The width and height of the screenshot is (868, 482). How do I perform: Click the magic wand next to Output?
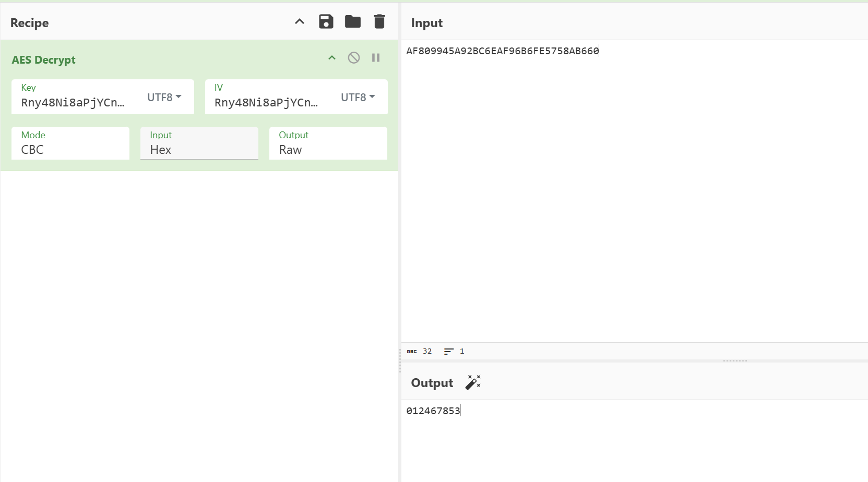(473, 382)
